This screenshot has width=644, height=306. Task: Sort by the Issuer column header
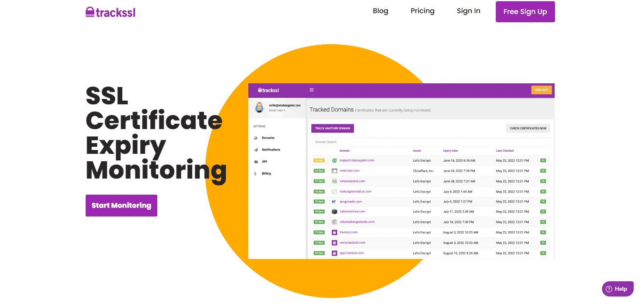[x=417, y=151]
